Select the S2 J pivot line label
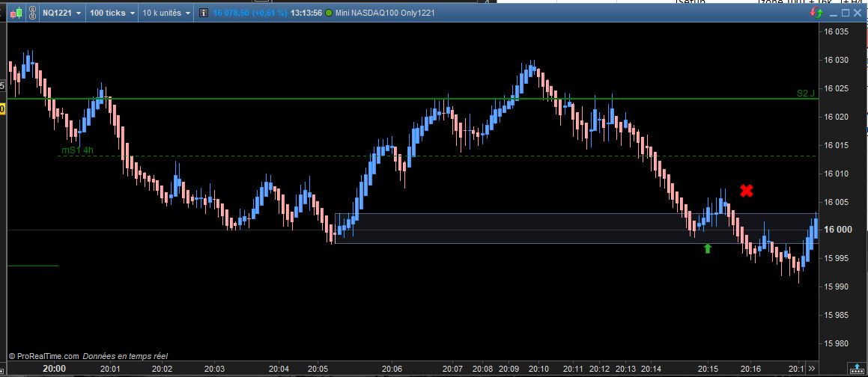Image resolution: width=868 pixels, height=377 pixels. click(x=805, y=94)
